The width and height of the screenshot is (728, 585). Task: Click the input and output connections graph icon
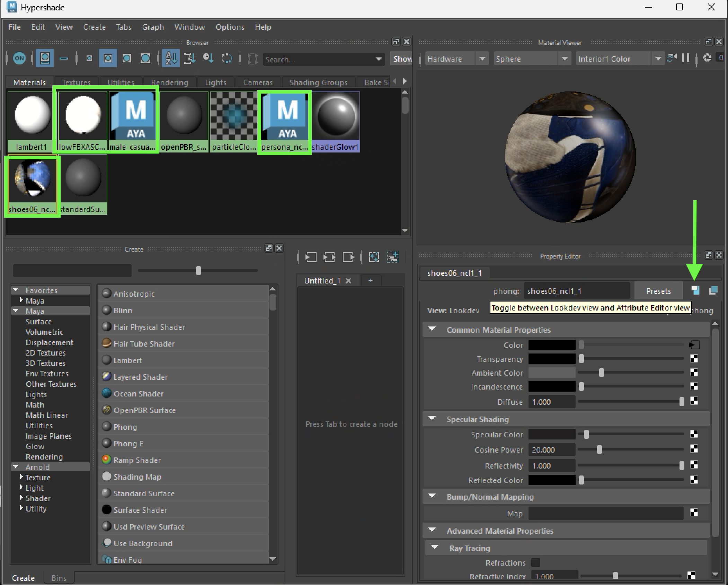click(329, 257)
